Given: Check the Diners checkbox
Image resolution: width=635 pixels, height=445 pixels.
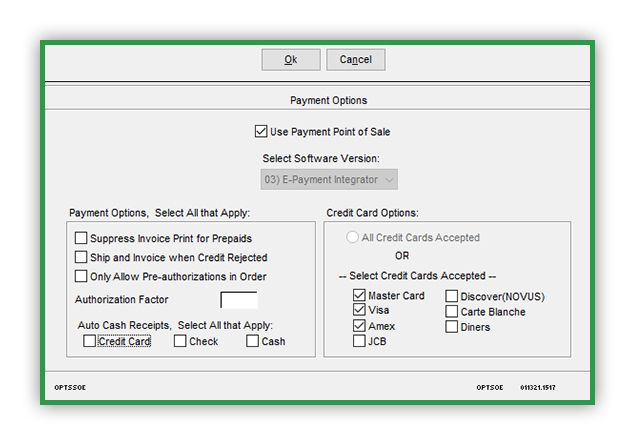Looking at the screenshot, I should pyautogui.click(x=452, y=326).
